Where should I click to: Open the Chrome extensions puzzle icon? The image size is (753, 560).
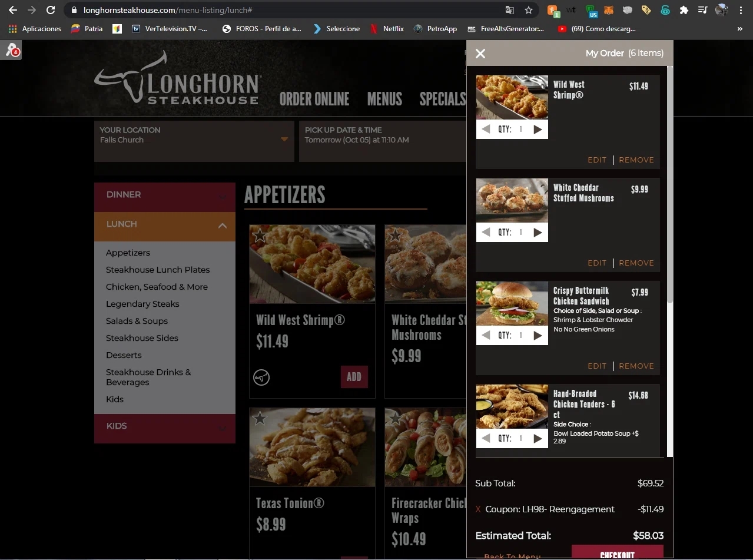pyautogui.click(x=684, y=10)
